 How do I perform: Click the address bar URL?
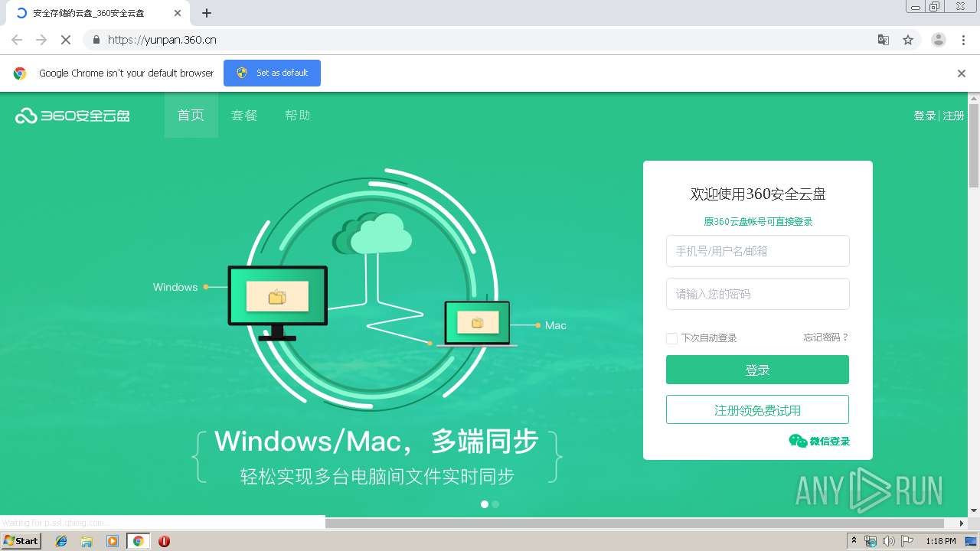click(162, 40)
